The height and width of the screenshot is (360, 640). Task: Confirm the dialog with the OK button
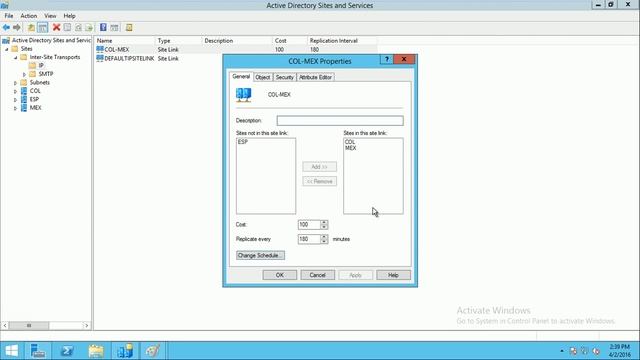[x=280, y=275]
